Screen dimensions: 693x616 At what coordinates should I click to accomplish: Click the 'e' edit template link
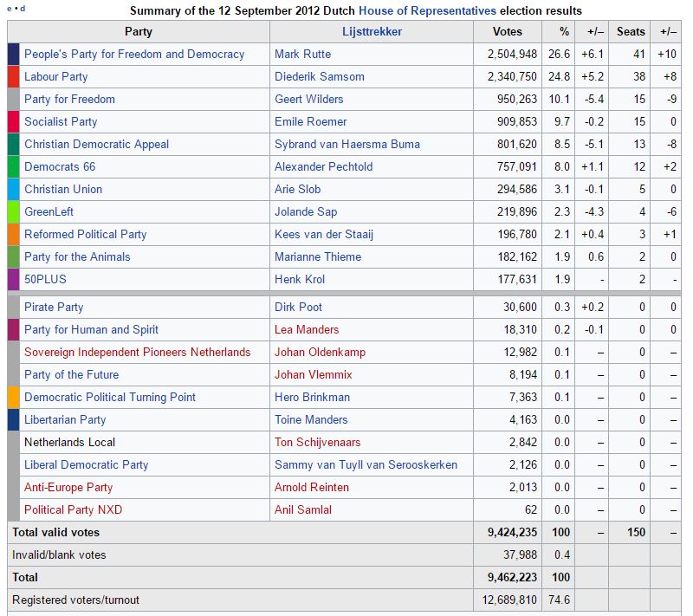[x=10, y=9]
